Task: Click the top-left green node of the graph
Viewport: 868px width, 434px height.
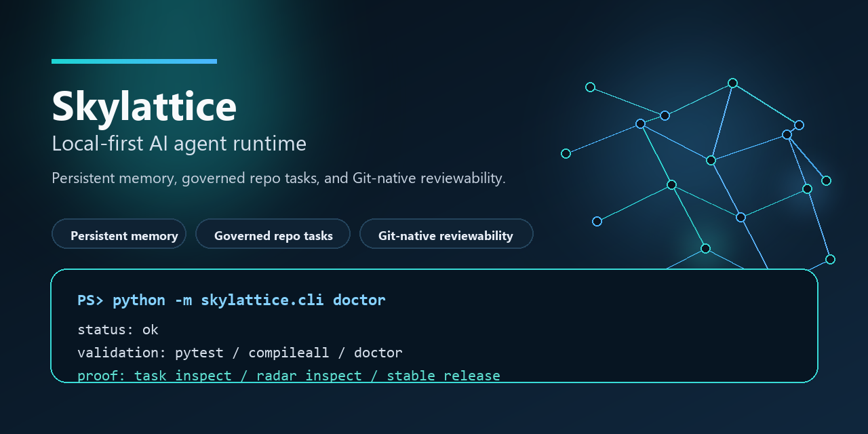Action: point(590,87)
